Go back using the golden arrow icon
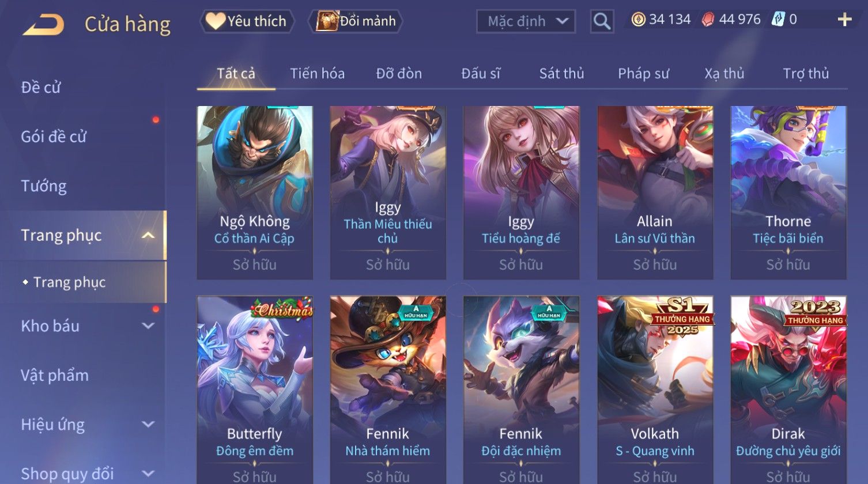The image size is (868, 484). pyautogui.click(x=43, y=25)
